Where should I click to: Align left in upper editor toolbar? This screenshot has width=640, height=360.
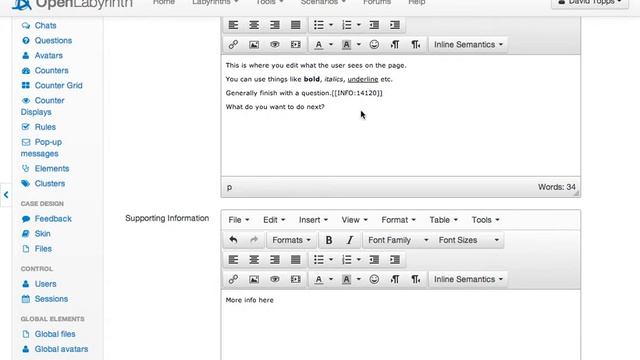(x=233, y=25)
